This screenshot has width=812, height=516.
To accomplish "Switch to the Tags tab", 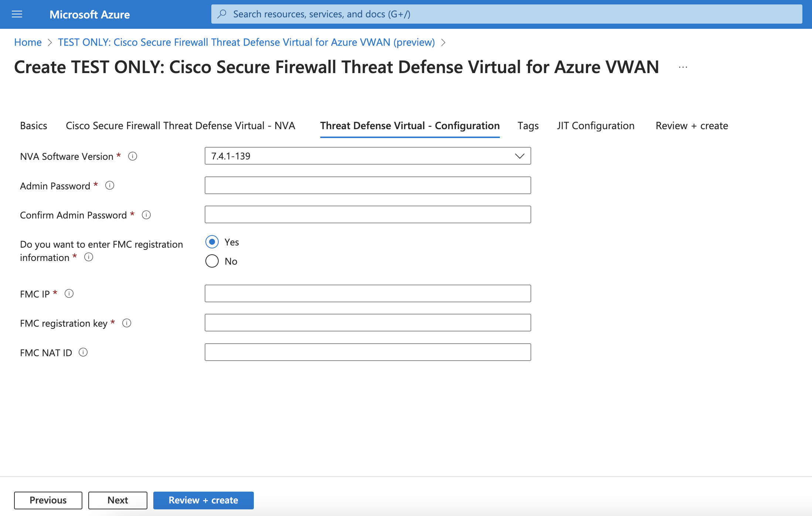I will click(x=527, y=125).
